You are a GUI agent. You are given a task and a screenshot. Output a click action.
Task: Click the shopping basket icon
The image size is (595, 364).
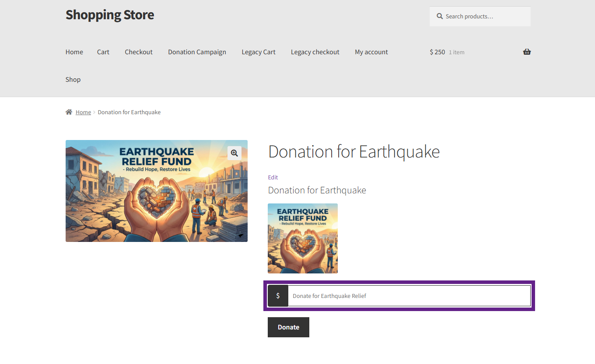point(527,52)
